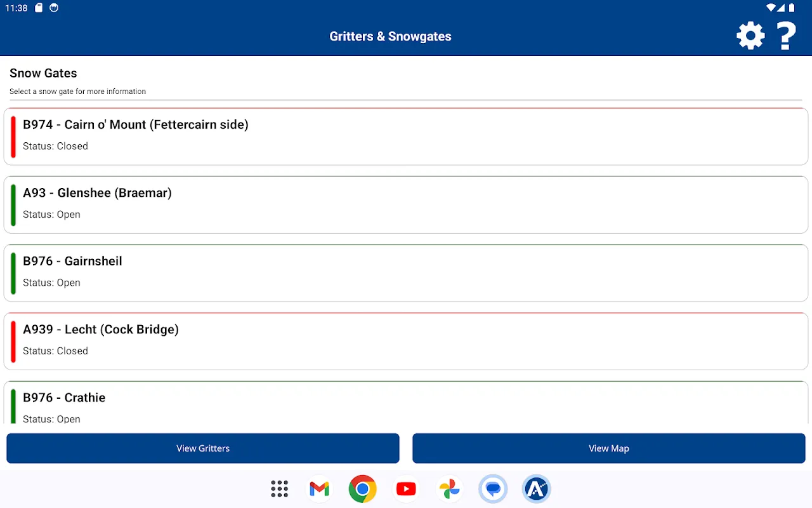
Task: Select A93 Glenshee (Braemar) snow gate
Action: point(406,204)
